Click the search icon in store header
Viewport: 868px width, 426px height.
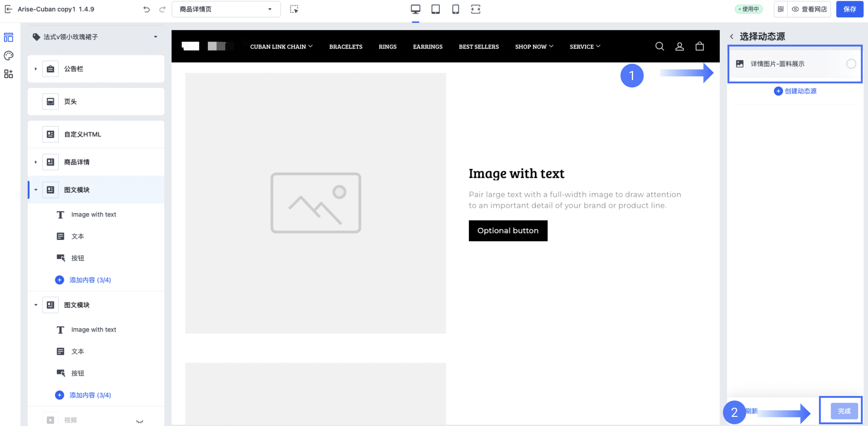click(x=659, y=47)
